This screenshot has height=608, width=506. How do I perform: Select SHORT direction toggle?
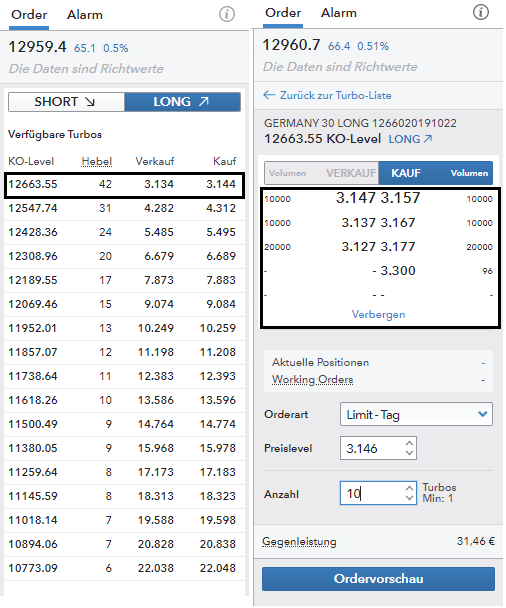pos(66,102)
